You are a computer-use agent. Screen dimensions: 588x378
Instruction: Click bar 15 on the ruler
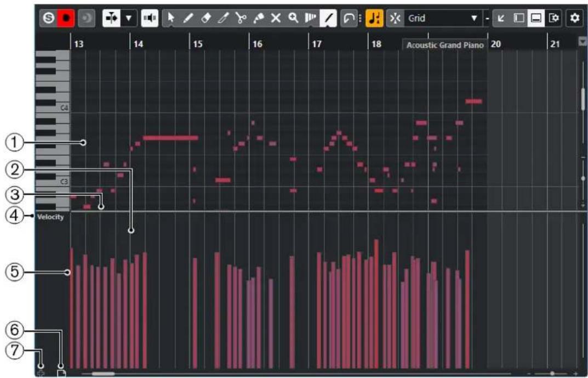pyautogui.click(x=198, y=44)
